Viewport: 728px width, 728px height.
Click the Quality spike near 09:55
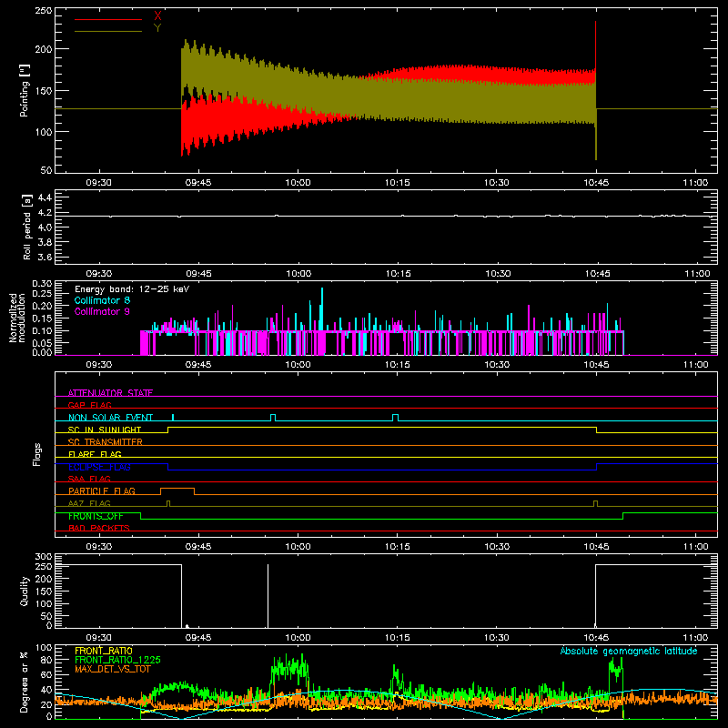(x=268, y=596)
